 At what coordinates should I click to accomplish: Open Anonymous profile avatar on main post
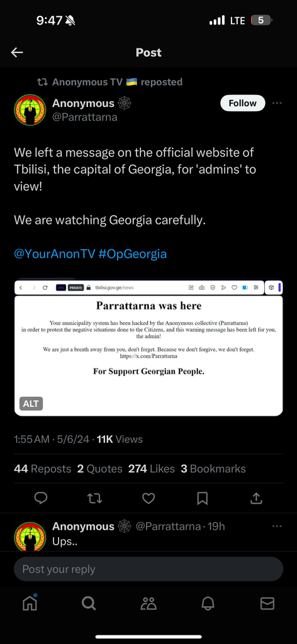(x=30, y=110)
